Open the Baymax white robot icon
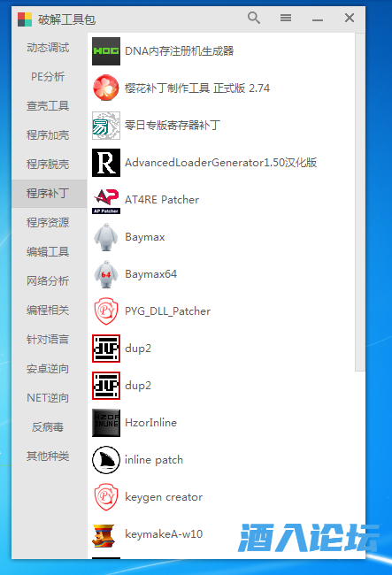392x575 pixels. 106,237
